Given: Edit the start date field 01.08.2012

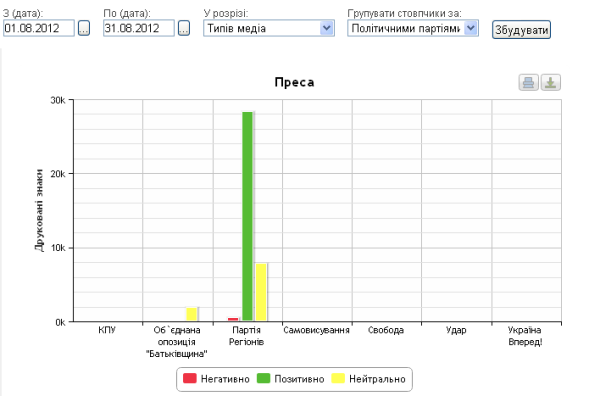Looking at the screenshot, I should tap(39, 28).
